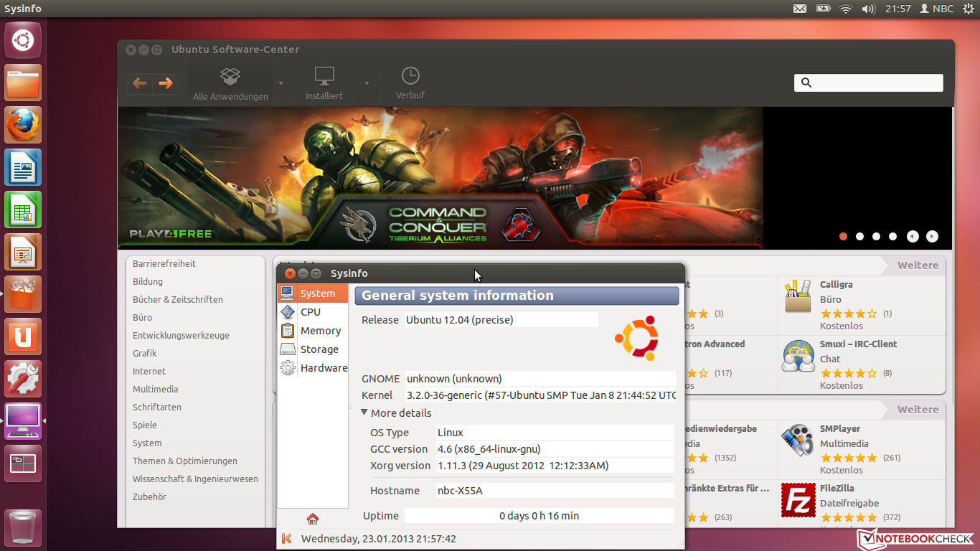Select Storage section in Sysinfo
Viewport: 980px width, 551px height.
tap(313, 349)
